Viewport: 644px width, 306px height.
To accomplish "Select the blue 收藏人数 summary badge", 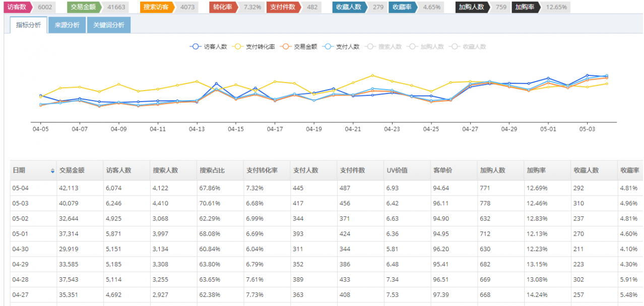I will tap(350, 7).
